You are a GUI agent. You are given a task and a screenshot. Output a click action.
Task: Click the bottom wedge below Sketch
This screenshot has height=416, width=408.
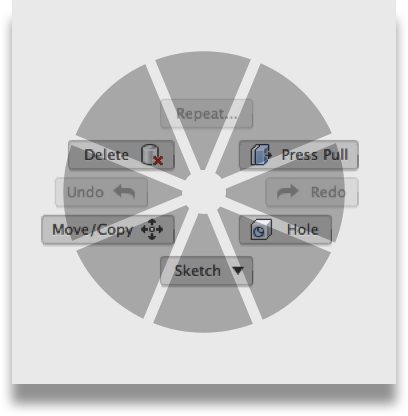203,308
